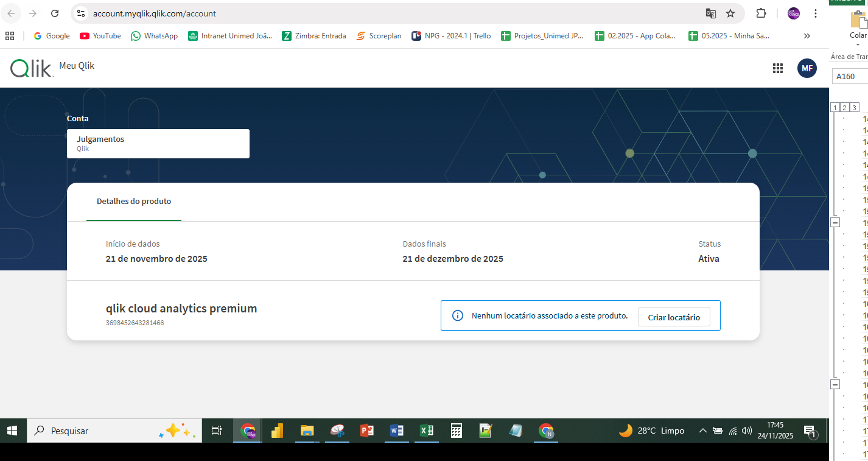Open the 28°C Limpo weather widget

(651, 431)
